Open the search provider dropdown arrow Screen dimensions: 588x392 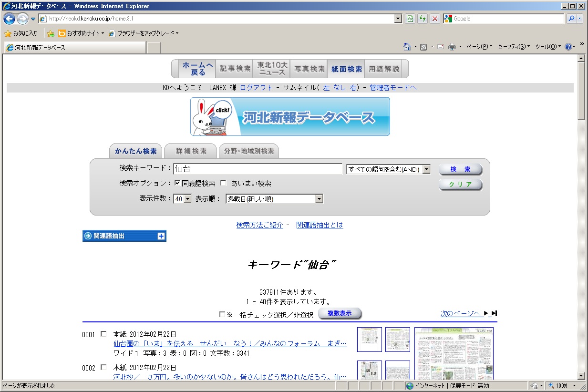pyautogui.click(x=580, y=19)
